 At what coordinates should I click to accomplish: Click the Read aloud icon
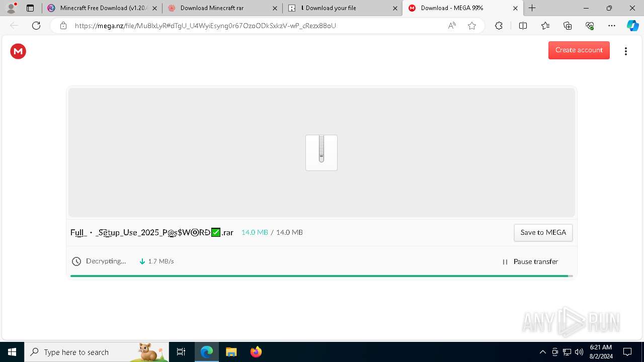click(452, 26)
